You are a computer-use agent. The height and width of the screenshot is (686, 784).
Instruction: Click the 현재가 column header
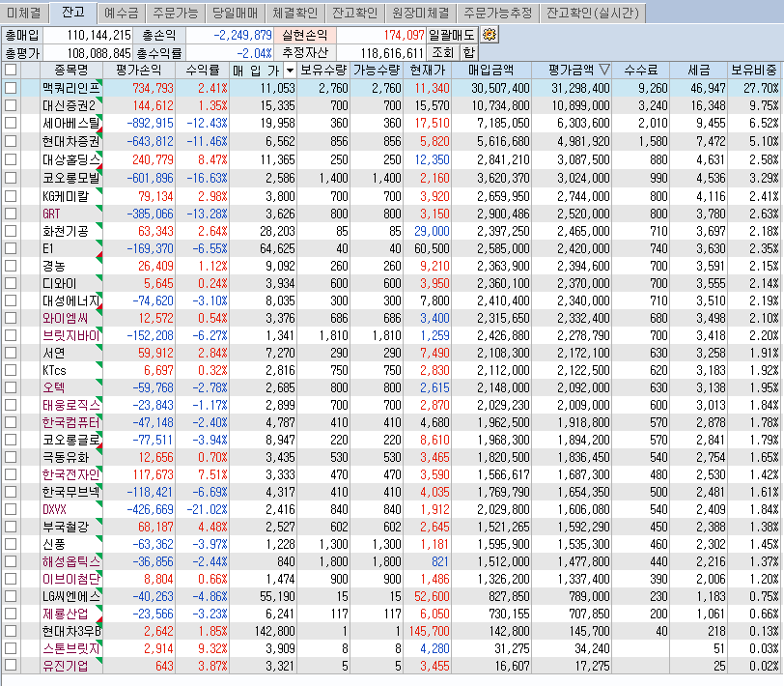coord(428,71)
